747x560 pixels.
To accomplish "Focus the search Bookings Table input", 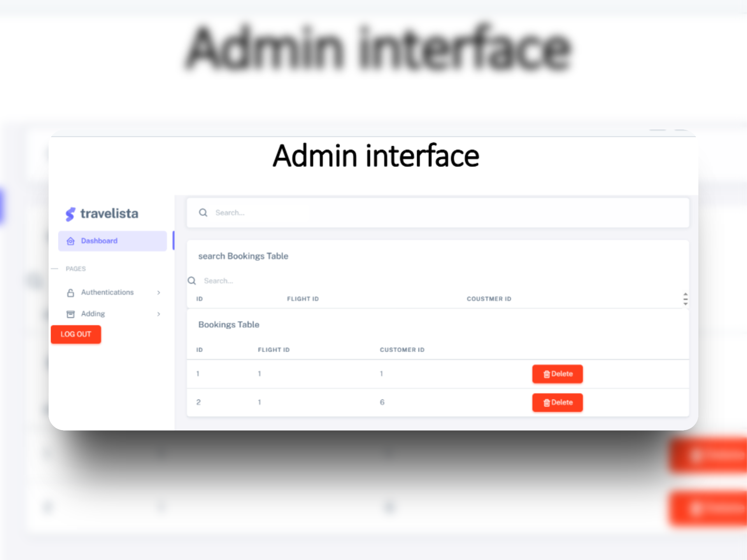I will tap(311, 281).
